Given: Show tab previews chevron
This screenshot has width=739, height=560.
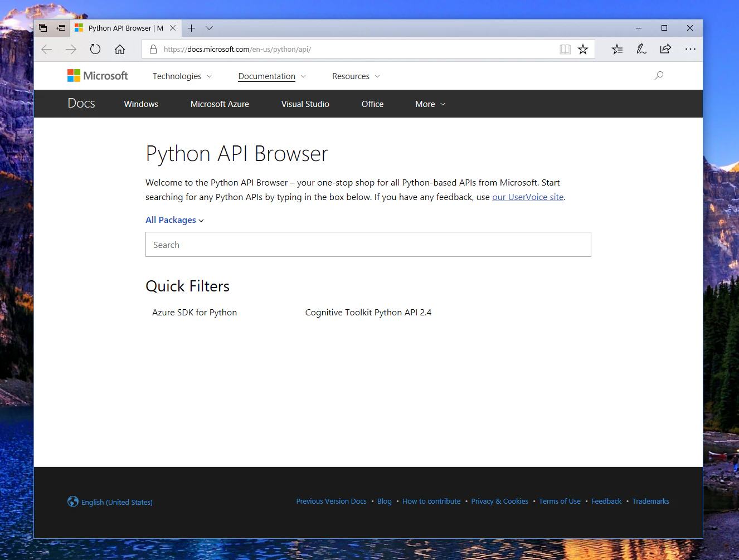Looking at the screenshot, I should pos(209,28).
